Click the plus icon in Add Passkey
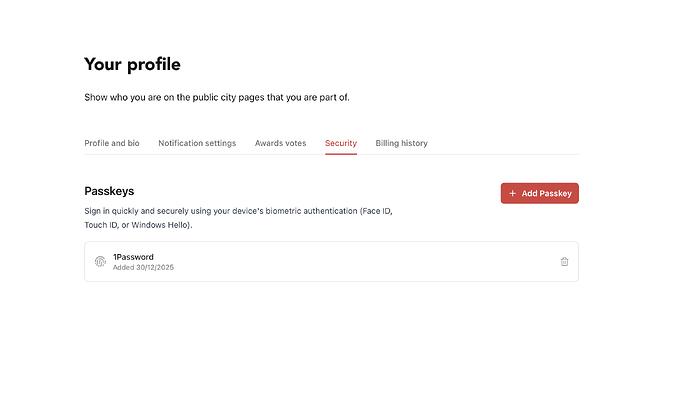 [513, 193]
